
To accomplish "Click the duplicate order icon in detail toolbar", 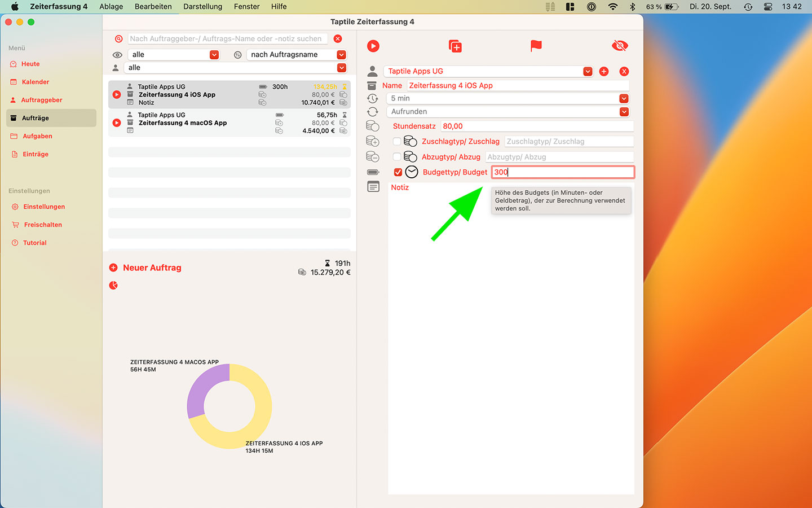I will tap(455, 46).
